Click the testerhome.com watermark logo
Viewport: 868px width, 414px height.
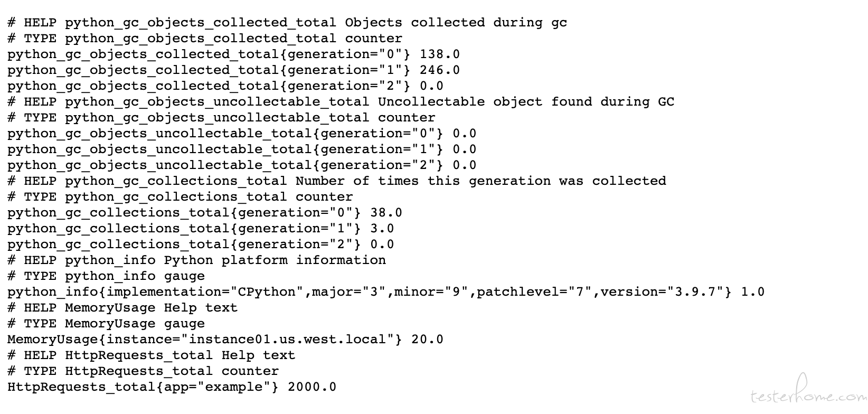point(807,394)
